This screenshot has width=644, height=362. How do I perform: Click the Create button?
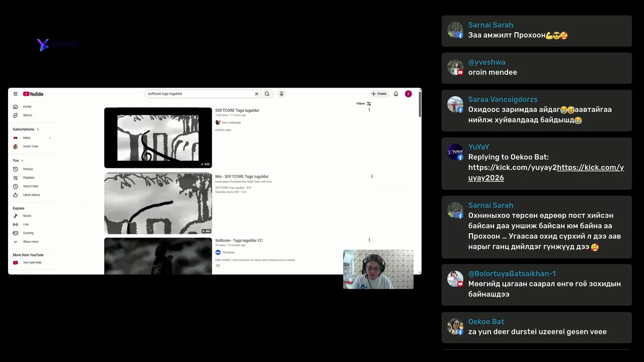[x=379, y=94]
